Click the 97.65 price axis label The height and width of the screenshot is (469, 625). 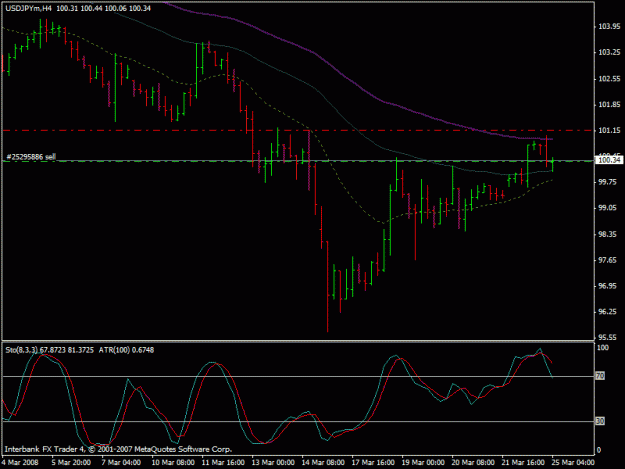click(x=609, y=260)
